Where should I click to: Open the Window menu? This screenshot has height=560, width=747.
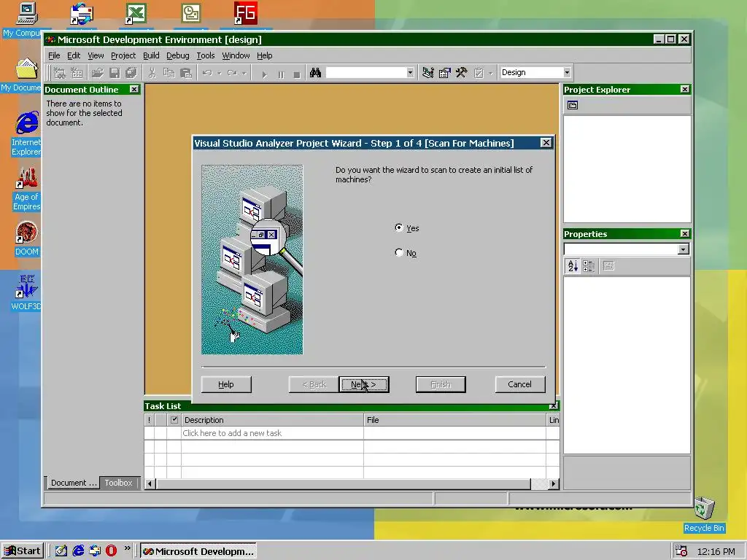pyautogui.click(x=236, y=55)
